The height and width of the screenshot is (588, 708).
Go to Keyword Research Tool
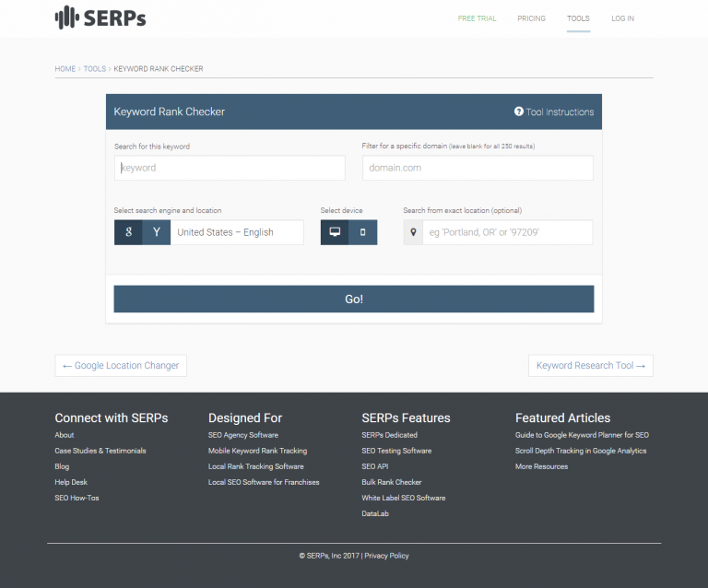[590, 366]
